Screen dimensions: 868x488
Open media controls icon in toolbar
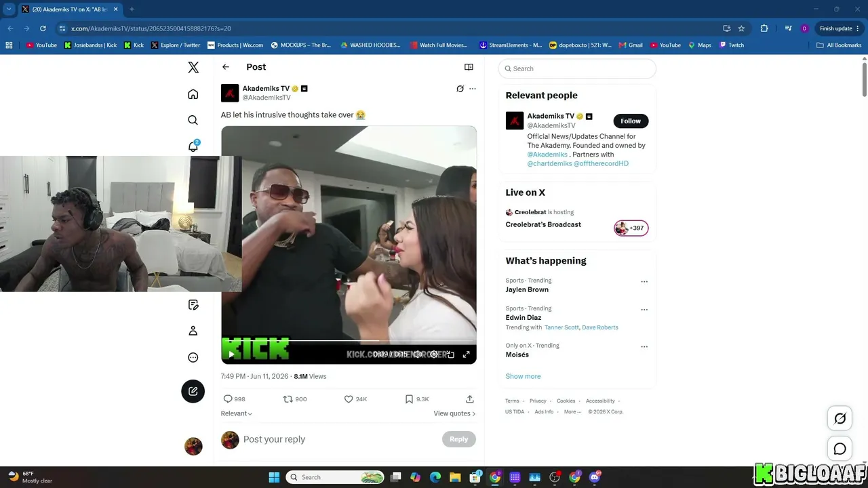tap(788, 28)
